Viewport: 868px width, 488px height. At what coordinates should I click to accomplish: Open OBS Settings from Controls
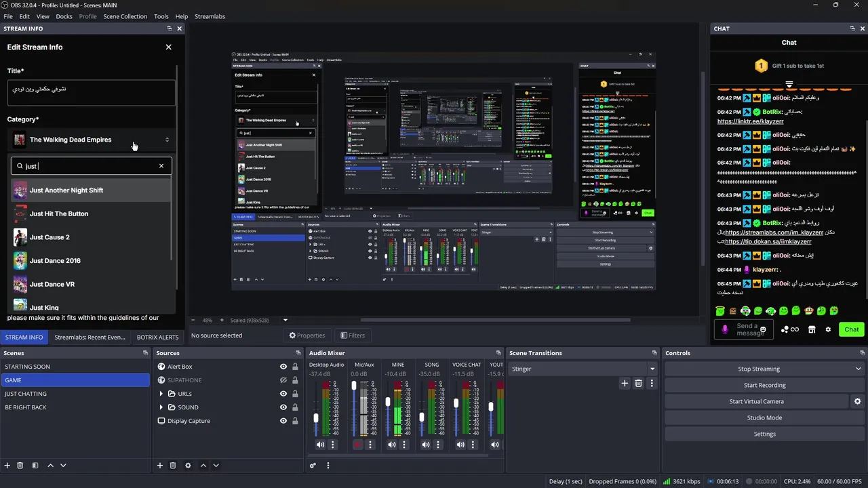pos(764,434)
